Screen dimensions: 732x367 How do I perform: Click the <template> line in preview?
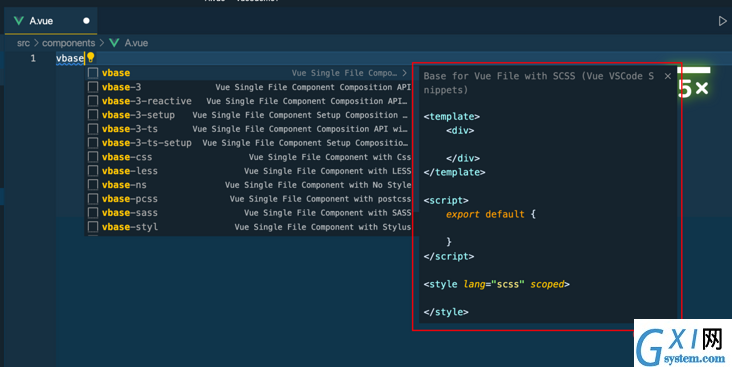(451, 116)
